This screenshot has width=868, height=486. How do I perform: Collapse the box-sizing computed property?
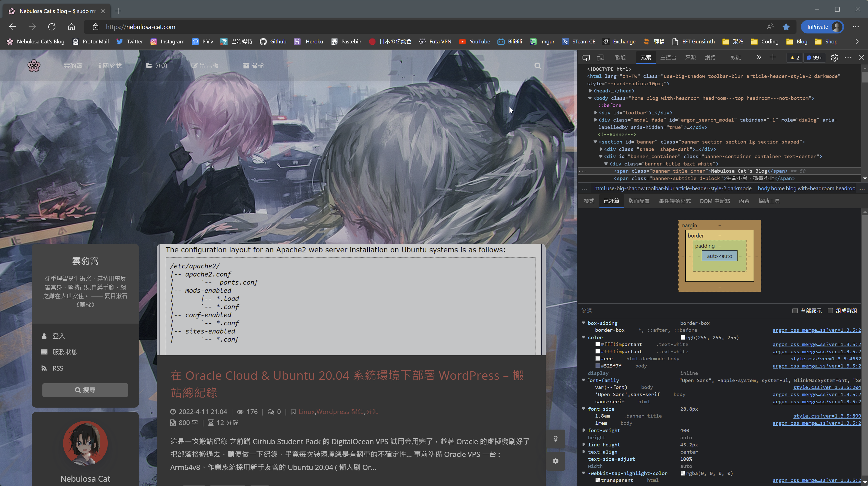click(584, 323)
